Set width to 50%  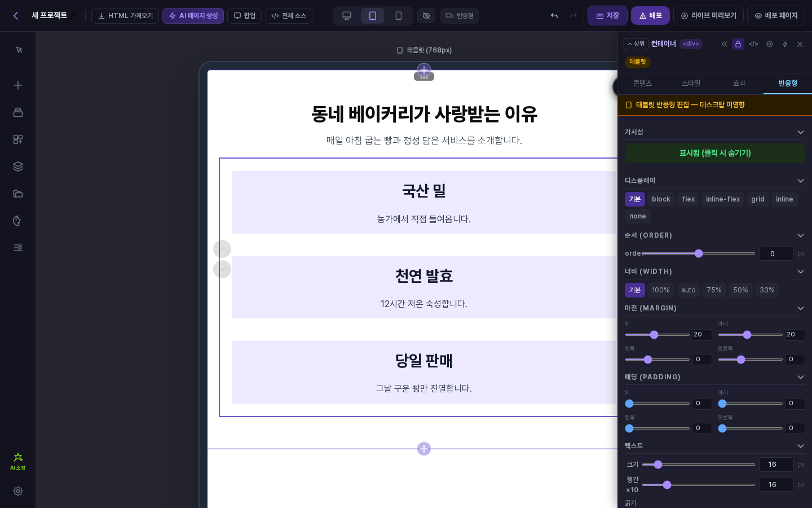[x=740, y=290]
